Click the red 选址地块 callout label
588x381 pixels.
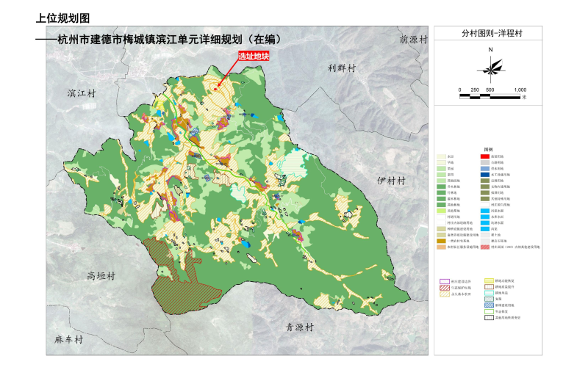(252, 56)
